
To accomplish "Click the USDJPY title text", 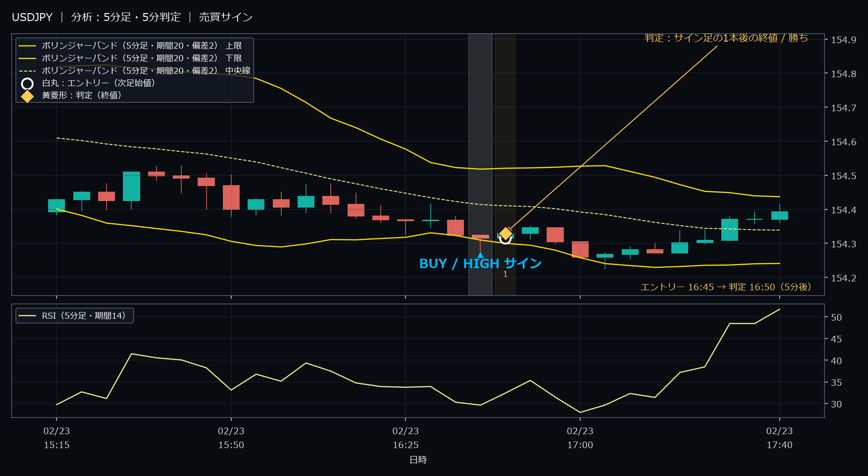I will coord(32,17).
